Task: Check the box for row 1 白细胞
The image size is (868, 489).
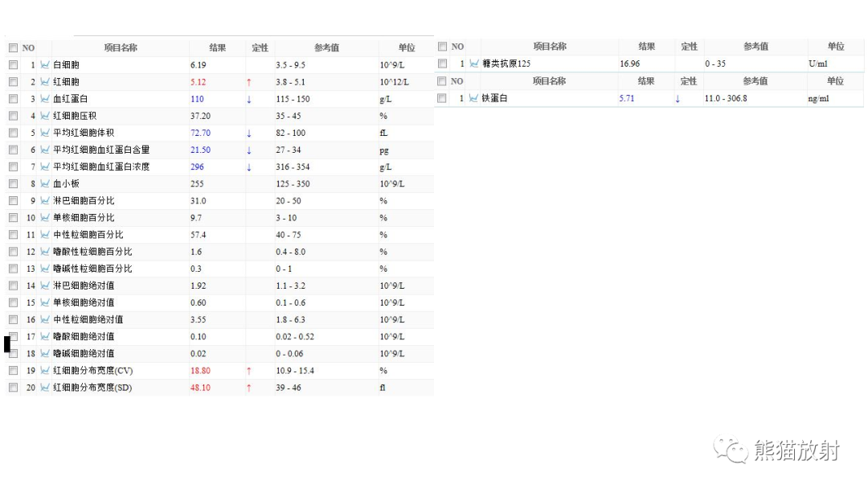Action: [x=14, y=65]
